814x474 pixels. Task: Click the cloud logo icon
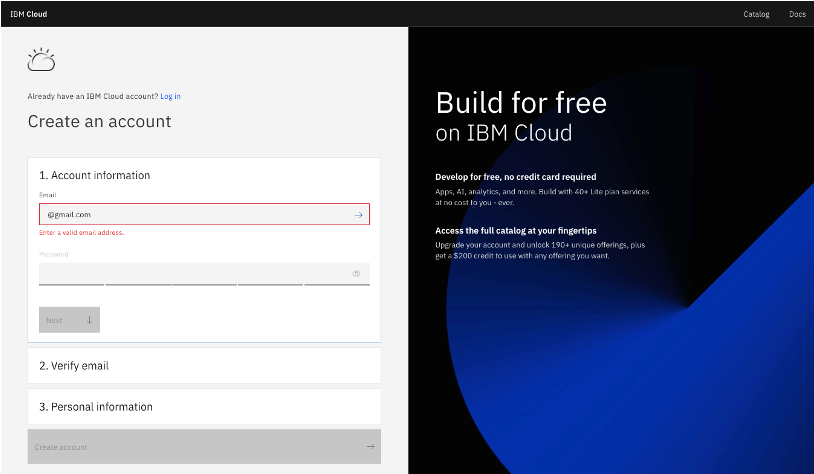coord(41,60)
